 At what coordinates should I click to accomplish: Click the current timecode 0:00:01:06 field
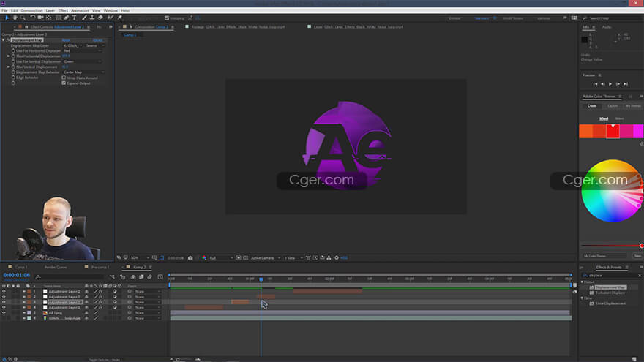point(16,275)
